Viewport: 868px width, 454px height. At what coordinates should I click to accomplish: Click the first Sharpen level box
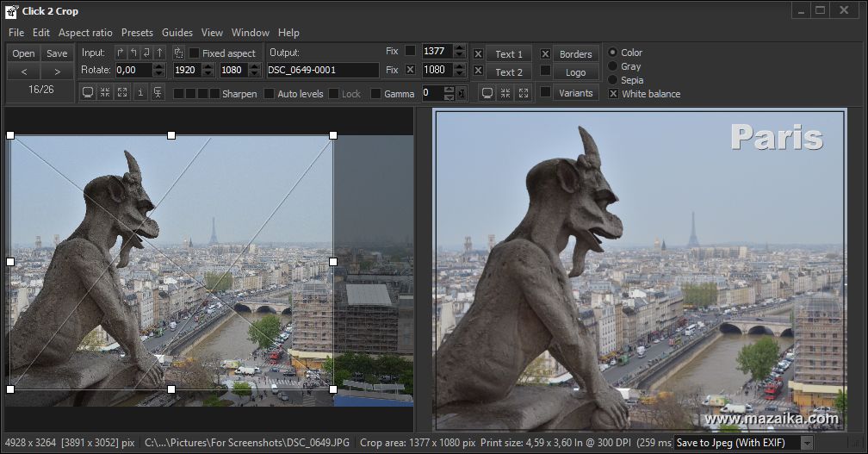click(x=178, y=94)
